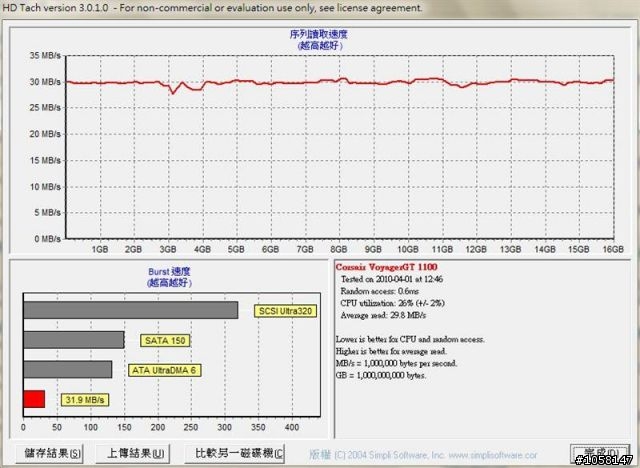The width and height of the screenshot is (640, 468).
Task: Click the 12GB axis label
Action: coord(476,249)
